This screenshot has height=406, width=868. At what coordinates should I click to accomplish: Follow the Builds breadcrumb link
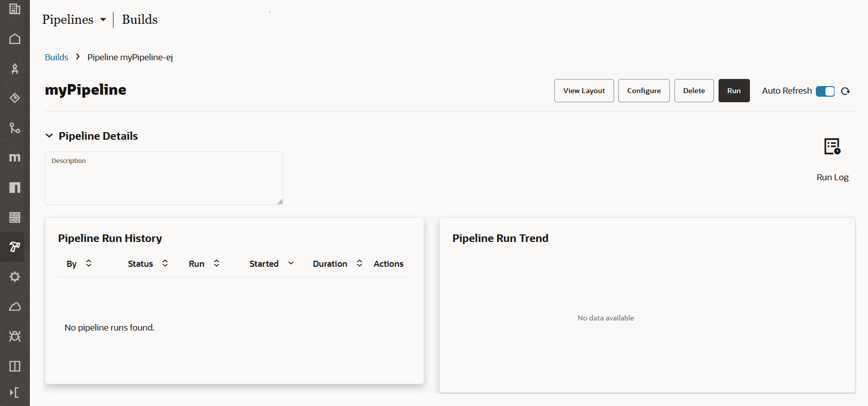point(56,57)
